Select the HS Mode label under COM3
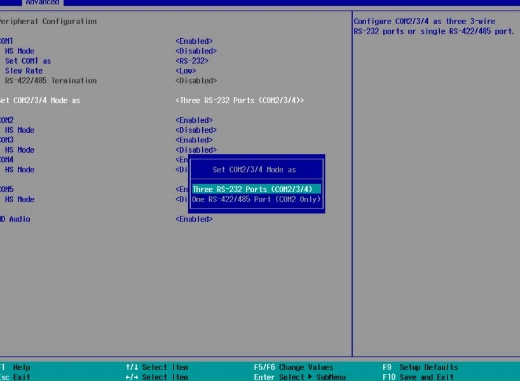 (x=20, y=150)
